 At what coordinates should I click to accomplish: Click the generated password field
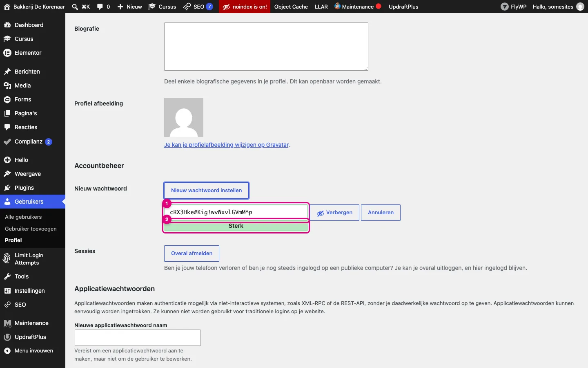[x=236, y=212]
